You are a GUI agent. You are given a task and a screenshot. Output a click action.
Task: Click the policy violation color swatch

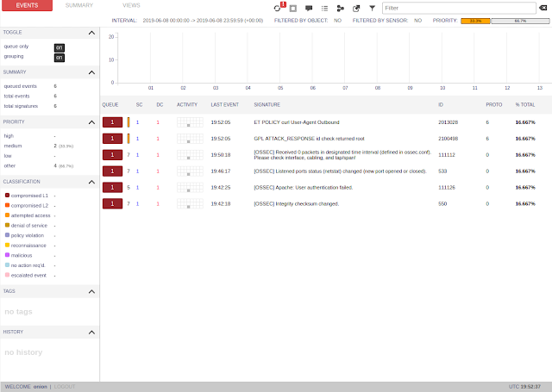[x=8, y=235]
